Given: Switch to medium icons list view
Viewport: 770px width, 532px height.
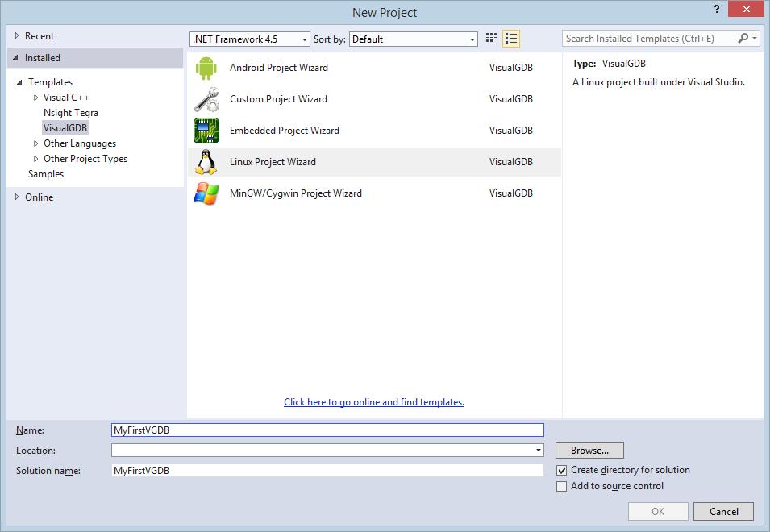Looking at the screenshot, I should click(511, 39).
